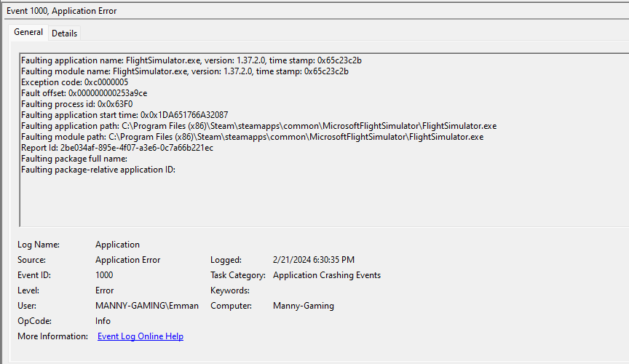The width and height of the screenshot is (629, 364).
Task: Click the Source value Application Error
Action: coord(127,260)
